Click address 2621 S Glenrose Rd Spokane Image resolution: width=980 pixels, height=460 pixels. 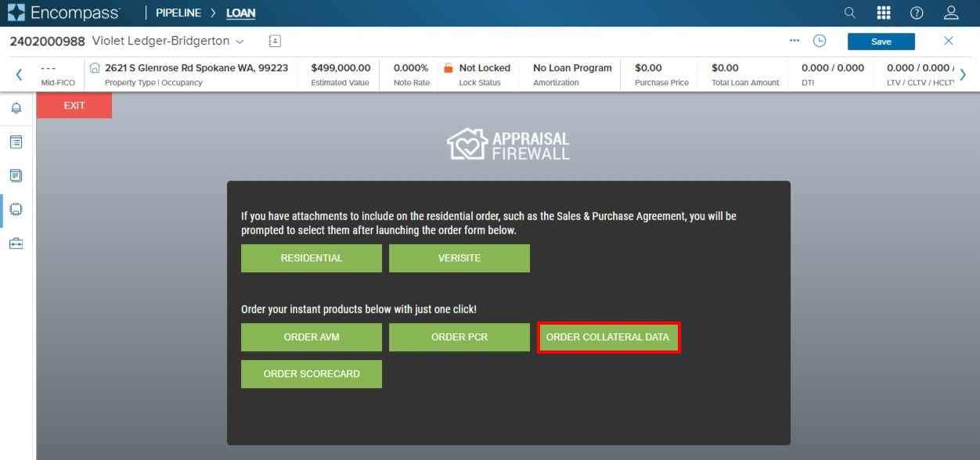coord(196,68)
